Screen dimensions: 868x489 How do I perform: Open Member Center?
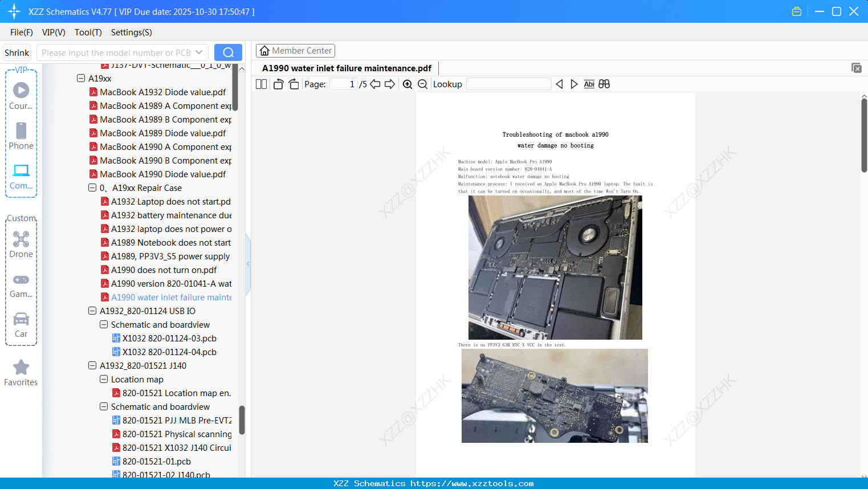295,51
